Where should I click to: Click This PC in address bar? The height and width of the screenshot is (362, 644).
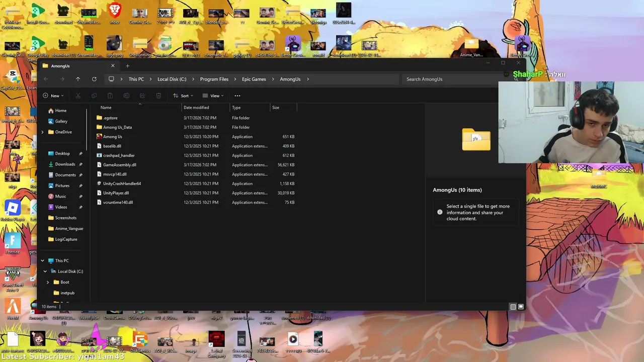coord(136,79)
